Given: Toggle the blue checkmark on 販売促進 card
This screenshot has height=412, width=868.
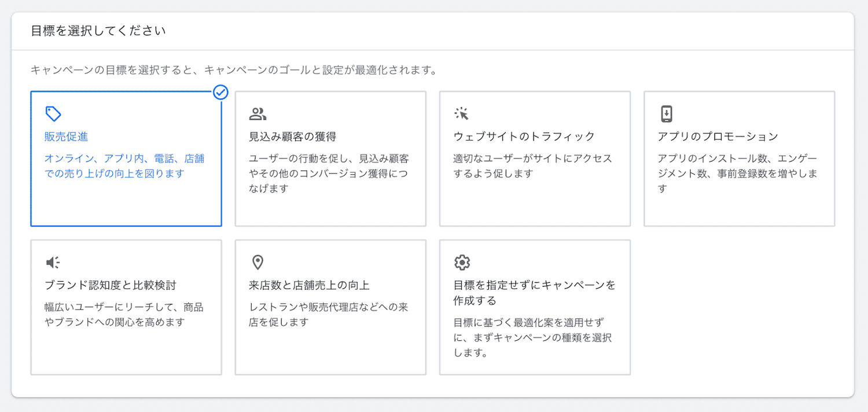Looking at the screenshot, I should coord(220,92).
